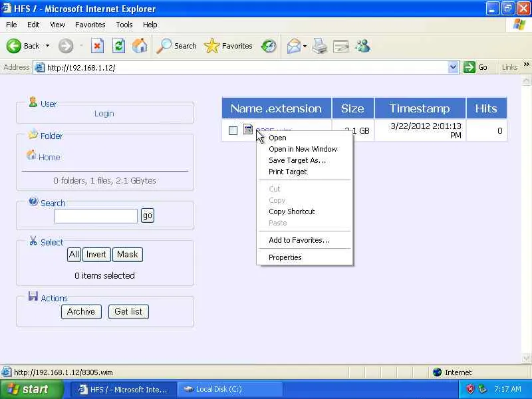Click the Mail envelope icon
This screenshot has width=532, height=399.
293,46
